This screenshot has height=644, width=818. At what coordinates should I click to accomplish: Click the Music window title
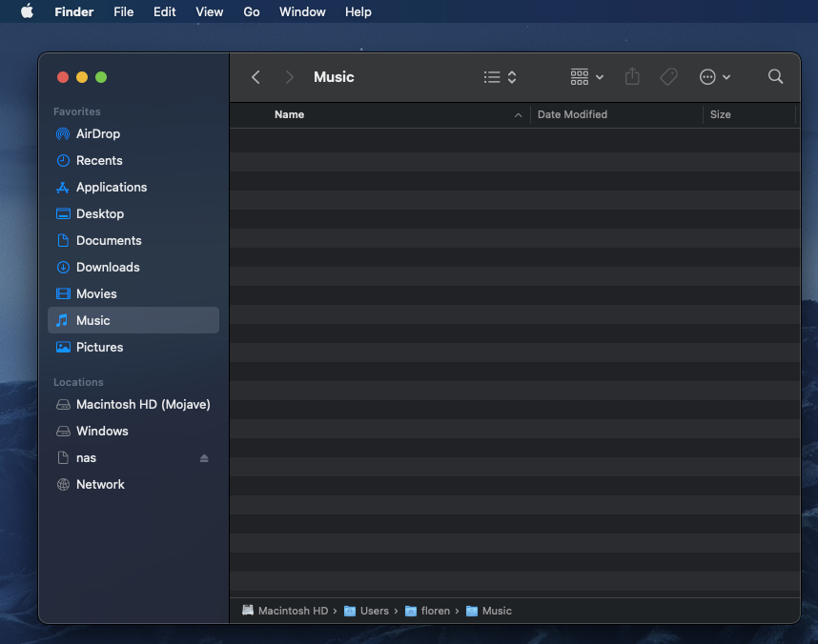334,77
